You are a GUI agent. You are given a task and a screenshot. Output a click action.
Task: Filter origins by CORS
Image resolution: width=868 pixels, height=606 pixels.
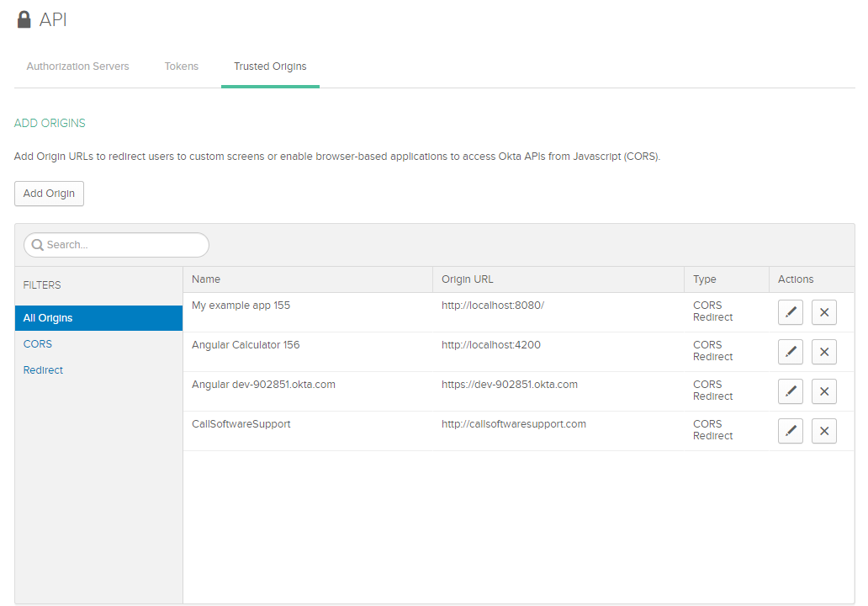pos(38,344)
